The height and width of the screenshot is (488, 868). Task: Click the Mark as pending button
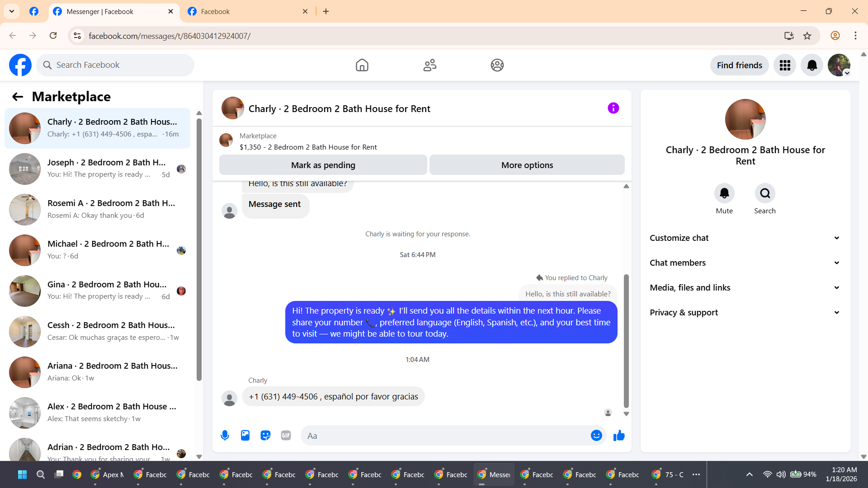tap(323, 165)
